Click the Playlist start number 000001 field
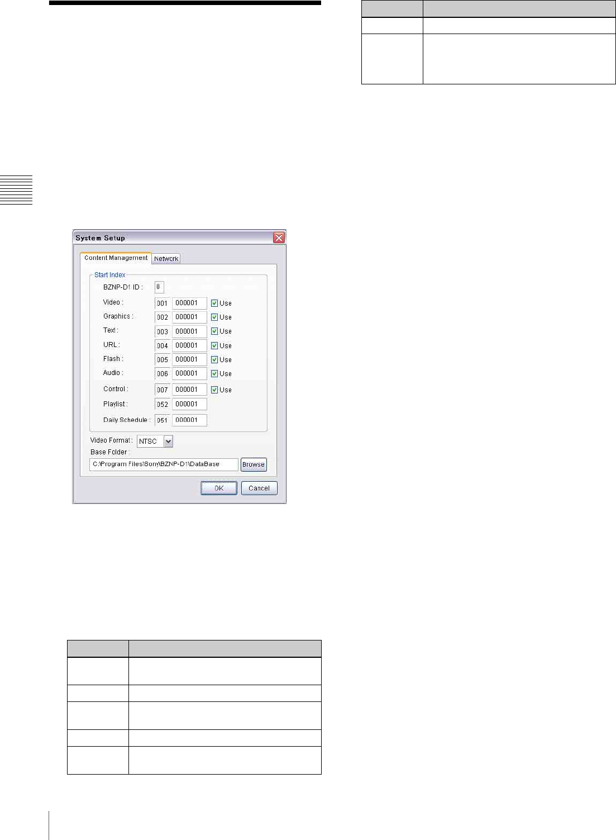The image size is (616, 840). (x=189, y=404)
